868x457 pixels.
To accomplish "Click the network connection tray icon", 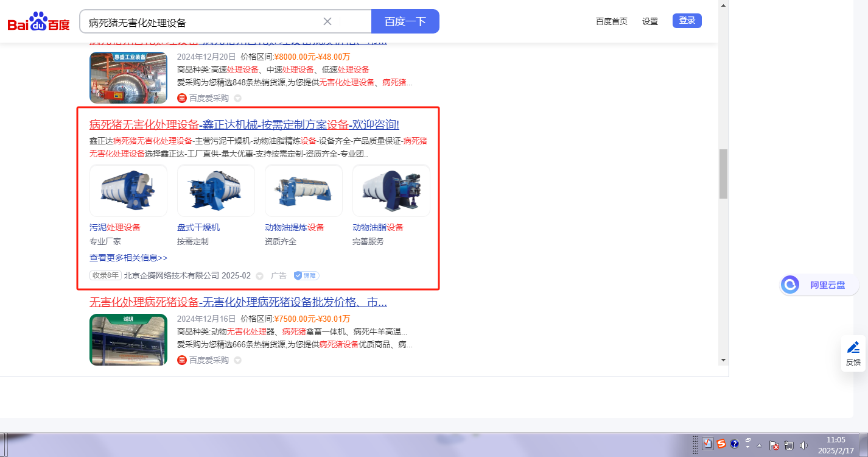I will pos(789,445).
